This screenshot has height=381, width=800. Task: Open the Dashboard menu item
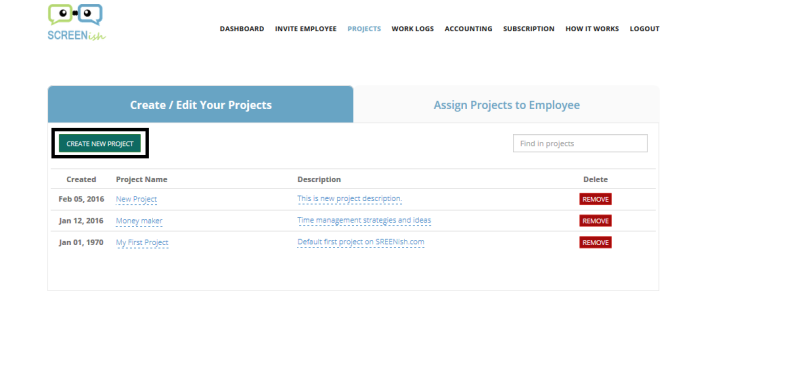(242, 29)
